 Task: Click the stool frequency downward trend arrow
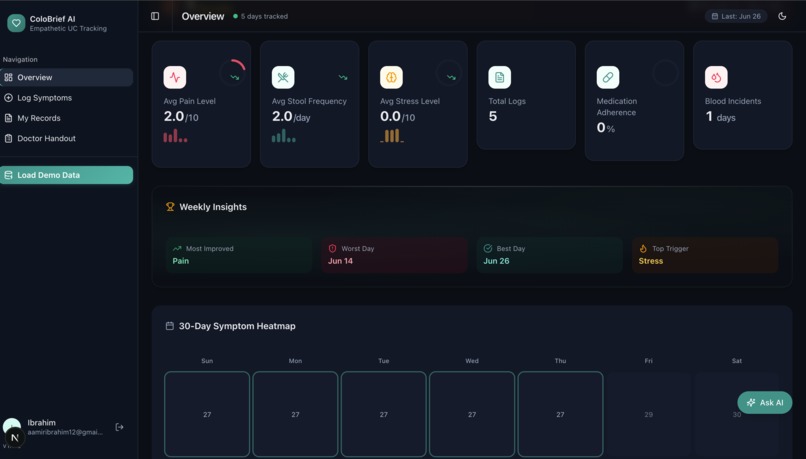pos(343,77)
